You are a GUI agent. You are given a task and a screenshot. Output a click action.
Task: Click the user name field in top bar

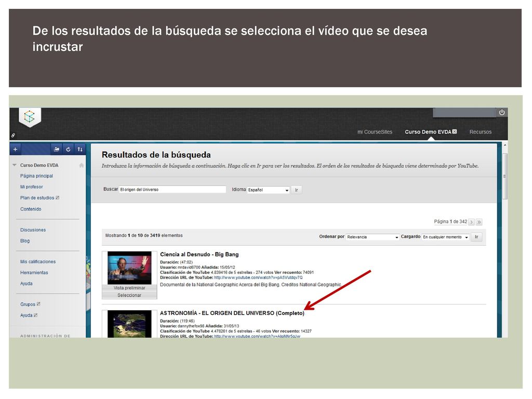[x=464, y=112]
